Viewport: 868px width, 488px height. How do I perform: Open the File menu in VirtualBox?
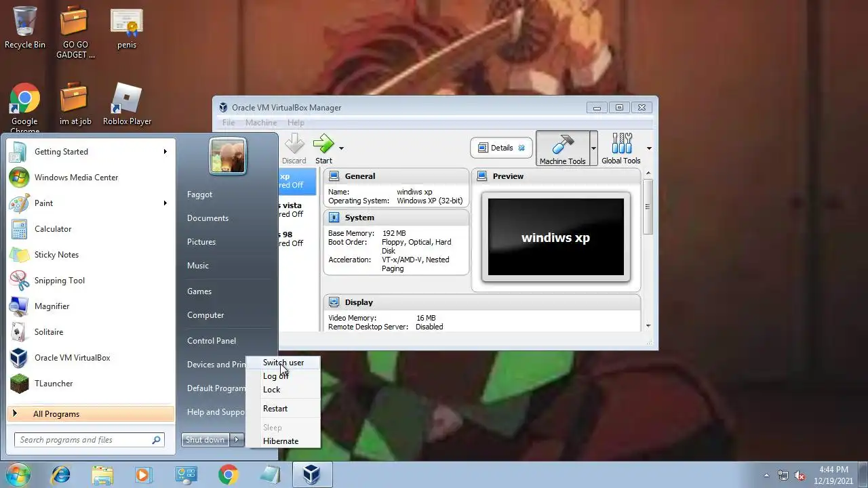point(229,123)
